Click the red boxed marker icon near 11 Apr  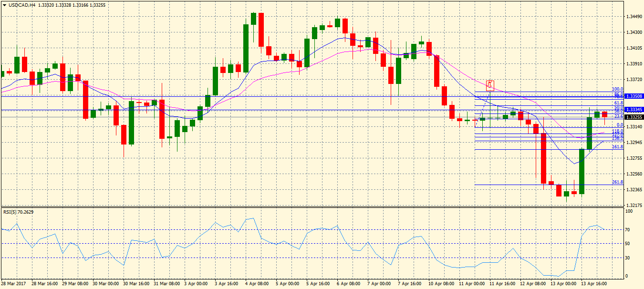489,85
